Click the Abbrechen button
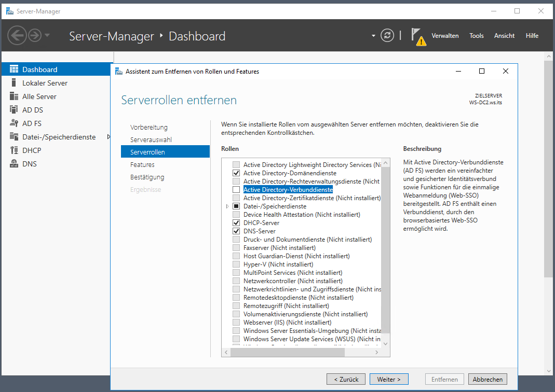The width and height of the screenshot is (555, 392). pyautogui.click(x=488, y=379)
